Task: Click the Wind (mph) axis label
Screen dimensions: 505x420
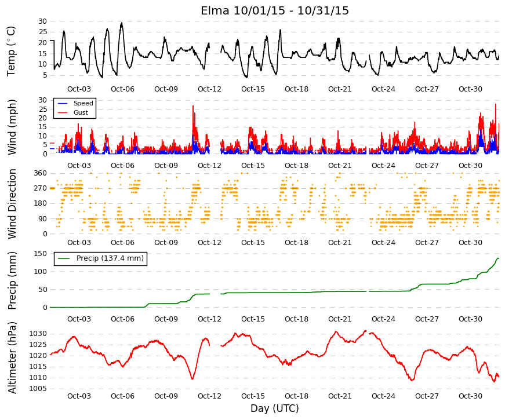Action: click(11, 127)
